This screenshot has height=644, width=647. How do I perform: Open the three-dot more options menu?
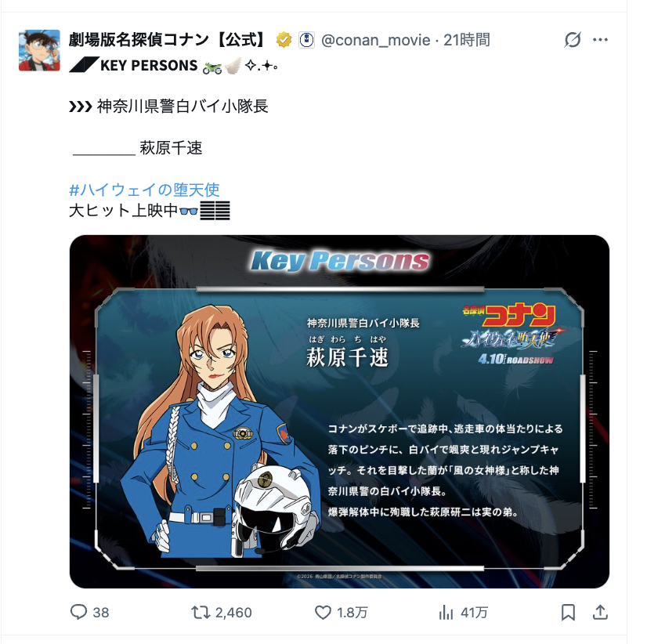600,40
